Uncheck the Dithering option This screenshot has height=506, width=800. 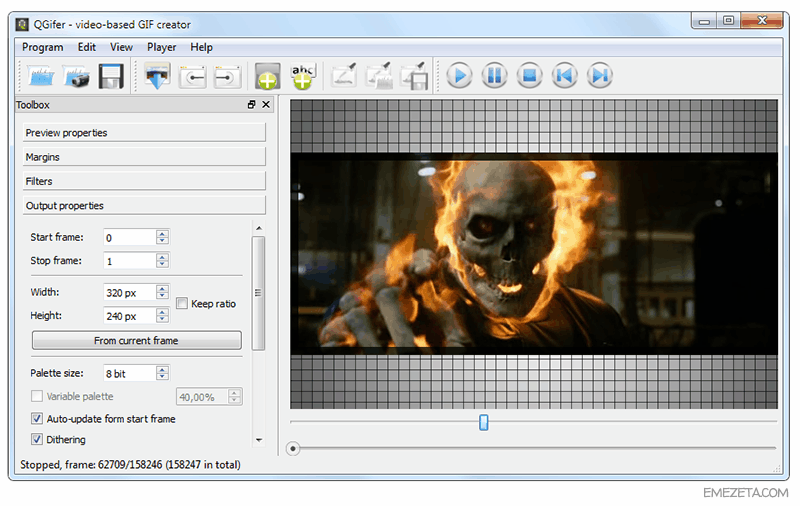pyautogui.click(x=37, y=439)
